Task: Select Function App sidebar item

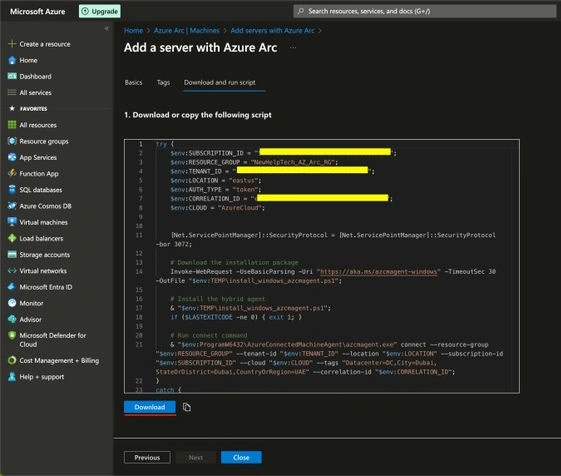Action: coord(33,174)
